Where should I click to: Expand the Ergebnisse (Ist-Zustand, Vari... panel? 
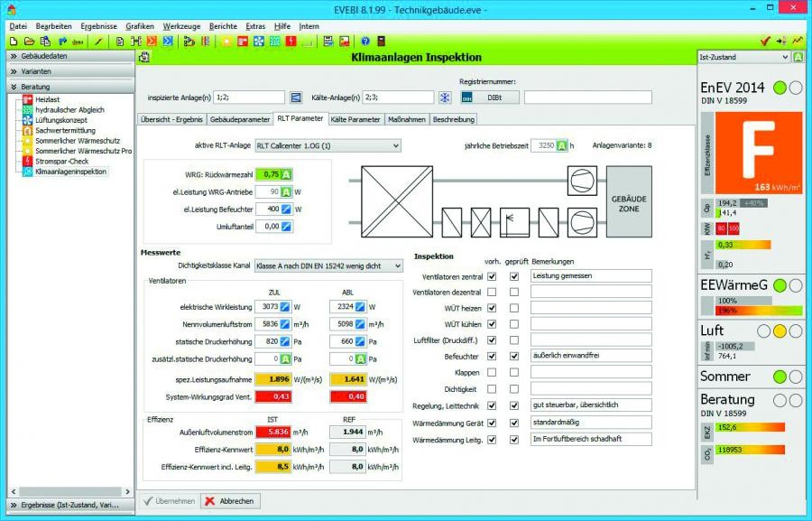pyautogui.click(x=70, y=505)
